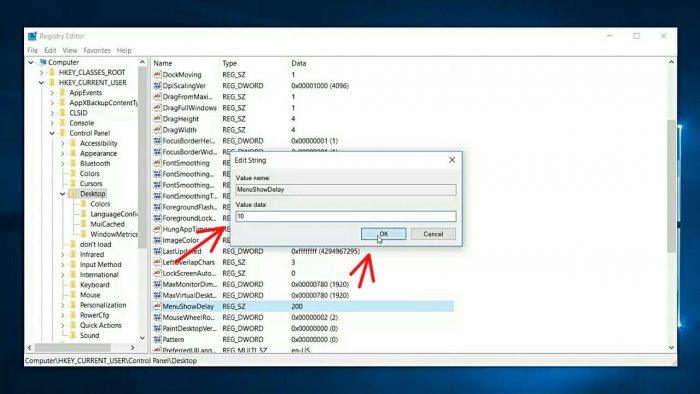Click the Mouse folder icon
The width and height of the screenshot is (700, 394).
click(73, 295)
